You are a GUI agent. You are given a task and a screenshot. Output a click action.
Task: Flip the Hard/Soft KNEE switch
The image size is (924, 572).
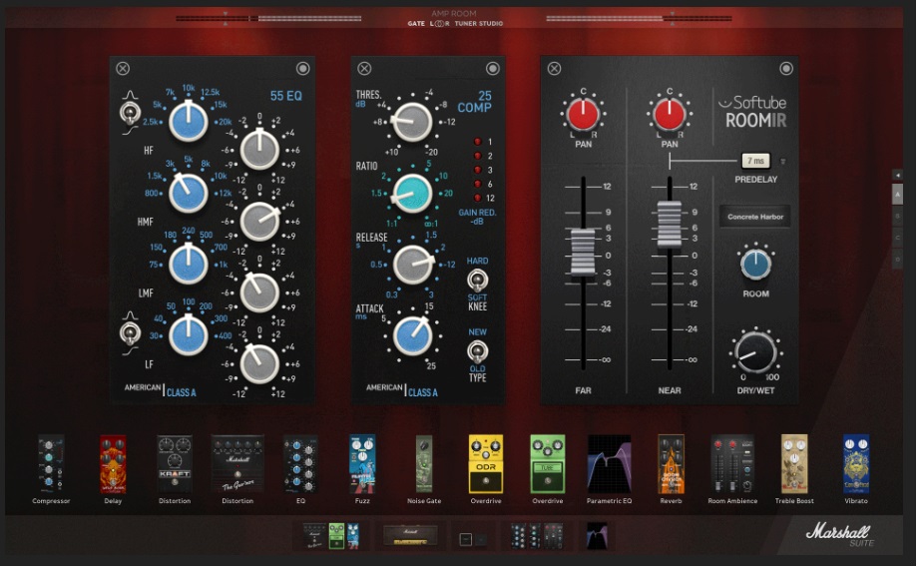[477, 280]
